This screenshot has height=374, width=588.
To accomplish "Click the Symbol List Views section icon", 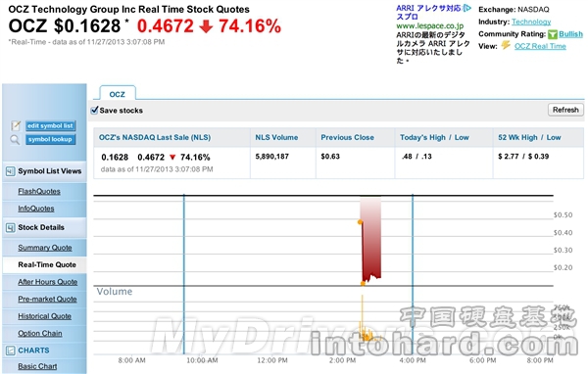I will (x=11, y=171).
